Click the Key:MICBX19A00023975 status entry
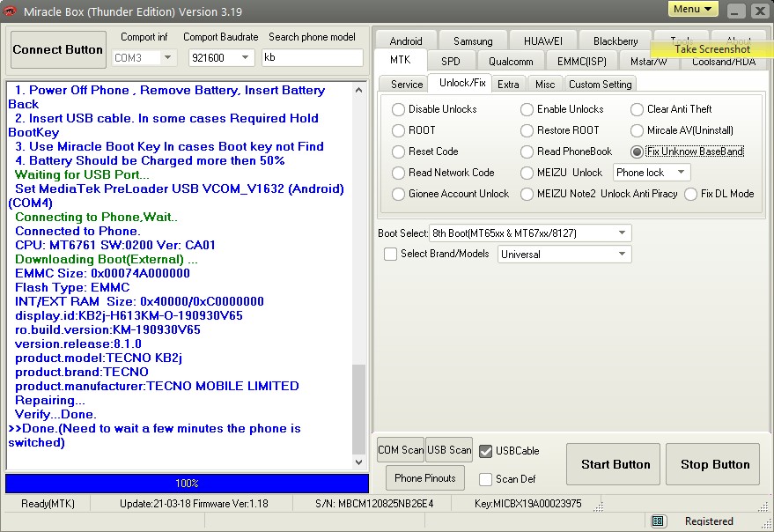This screenshot has width=774, height=532. pyautogui.click(x=527, y=504)
